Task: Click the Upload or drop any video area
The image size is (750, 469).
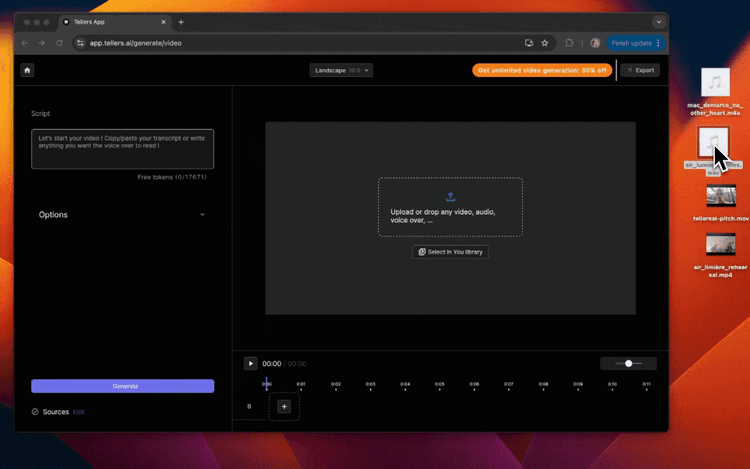Action: [450, 207]
